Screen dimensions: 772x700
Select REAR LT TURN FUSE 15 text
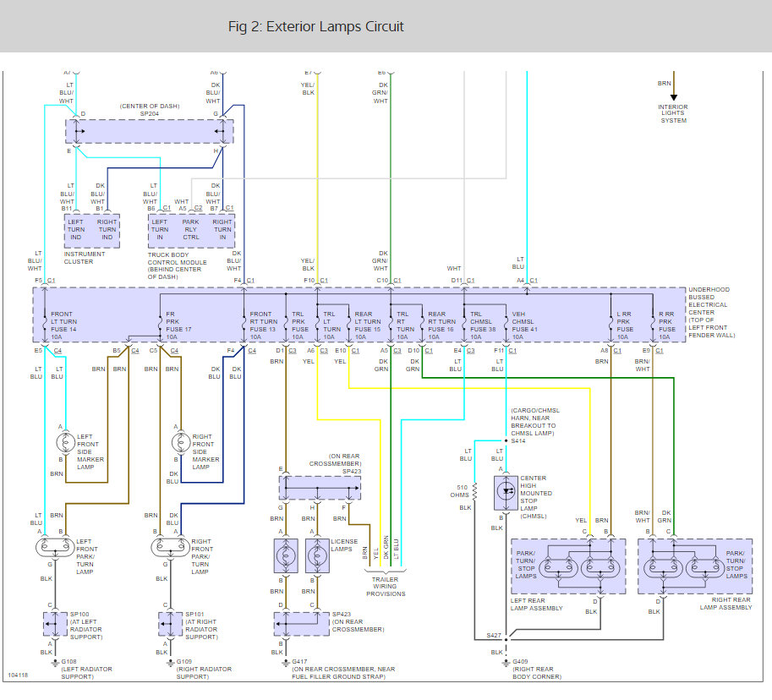point(368,325)
